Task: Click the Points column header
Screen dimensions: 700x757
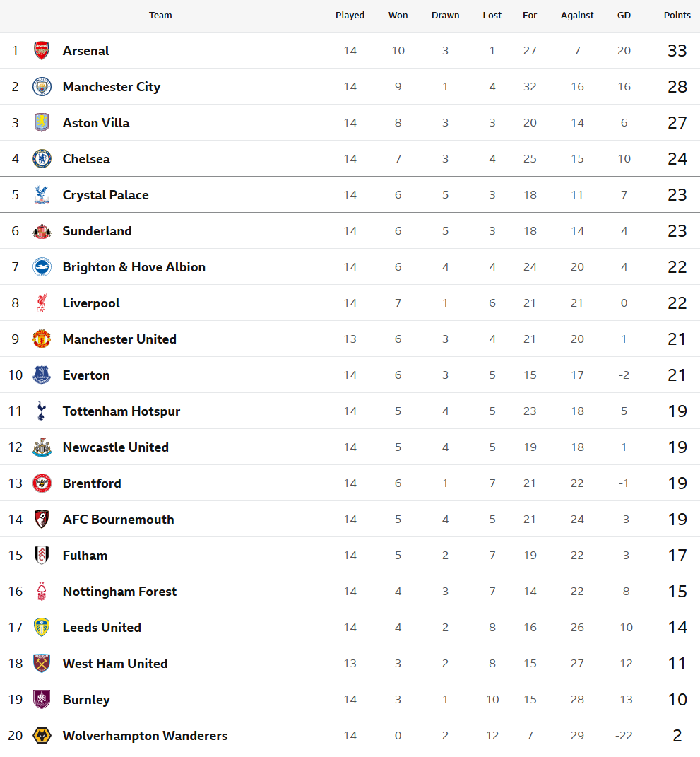Action: pos(677,16)
